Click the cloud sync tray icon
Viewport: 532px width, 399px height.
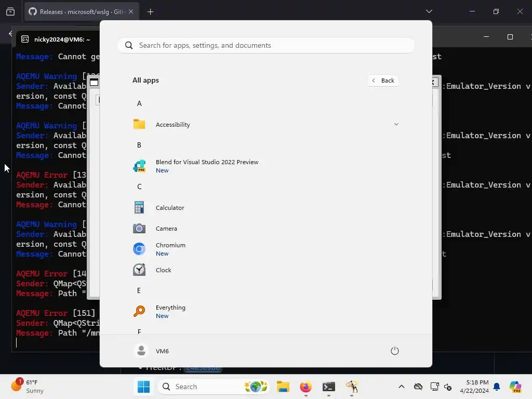click(x=418, y=387)
